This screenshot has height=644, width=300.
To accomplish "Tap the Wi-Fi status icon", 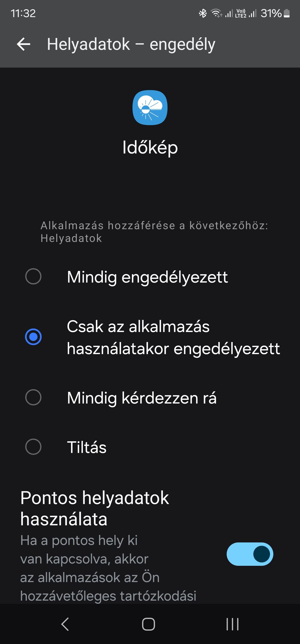I will click(x=217, y=13).
